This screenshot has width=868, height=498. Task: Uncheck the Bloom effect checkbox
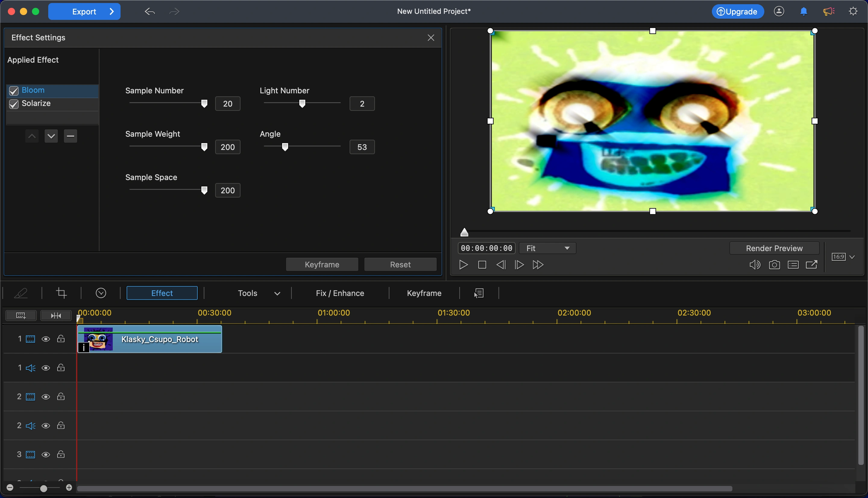pos(14,91)
